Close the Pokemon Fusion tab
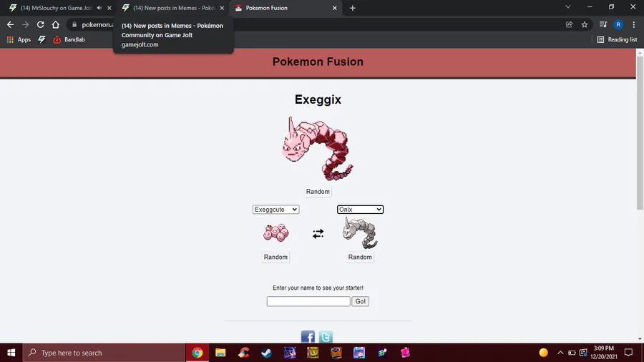Viewport: 644px width, 362px height. [x=335, y=8]
